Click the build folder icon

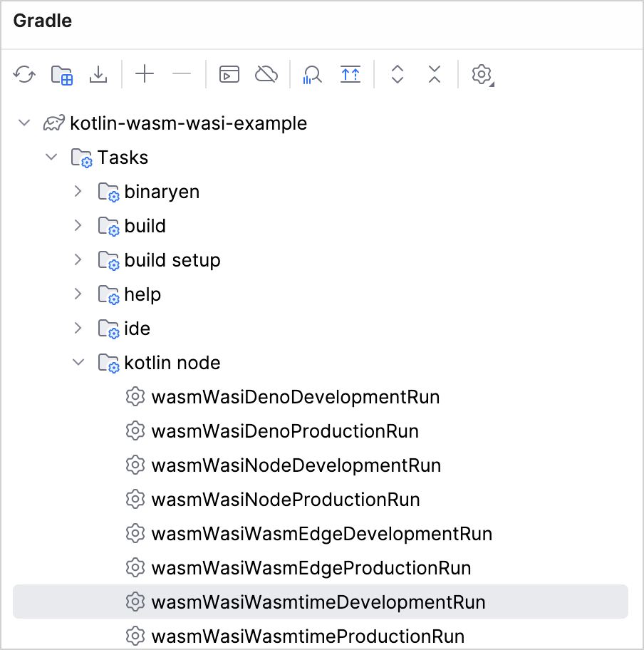point(108,227)
